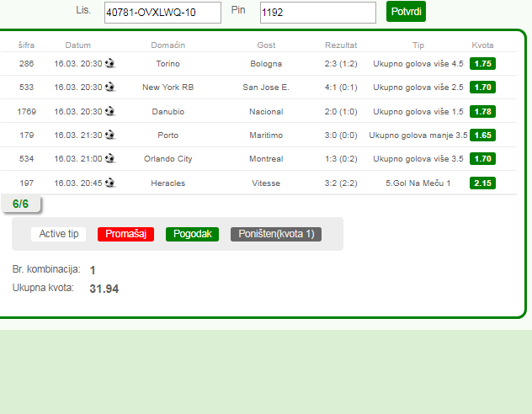The height and width of the screenshot is (414, 532).
Task: Click the Bologna guest team cell
Action: pyautogui.click(x=266, y=64)
